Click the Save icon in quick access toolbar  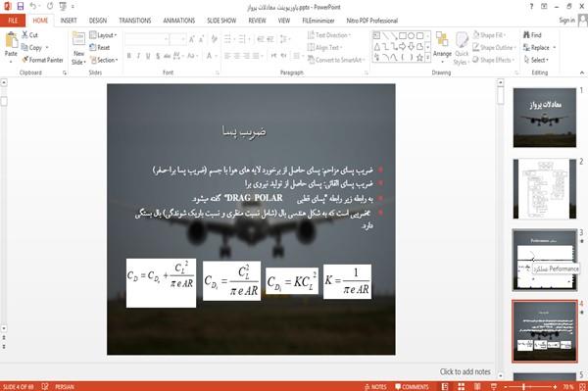click(x=21, y=6)
